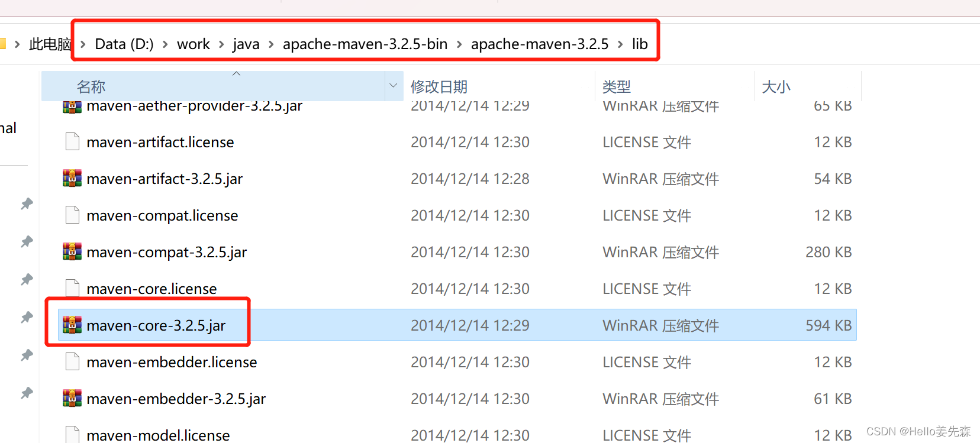The image size is (980, 443).
Task: Sort files by the 名称 column header
Action: pyautogui.click(x=91, y=87)
